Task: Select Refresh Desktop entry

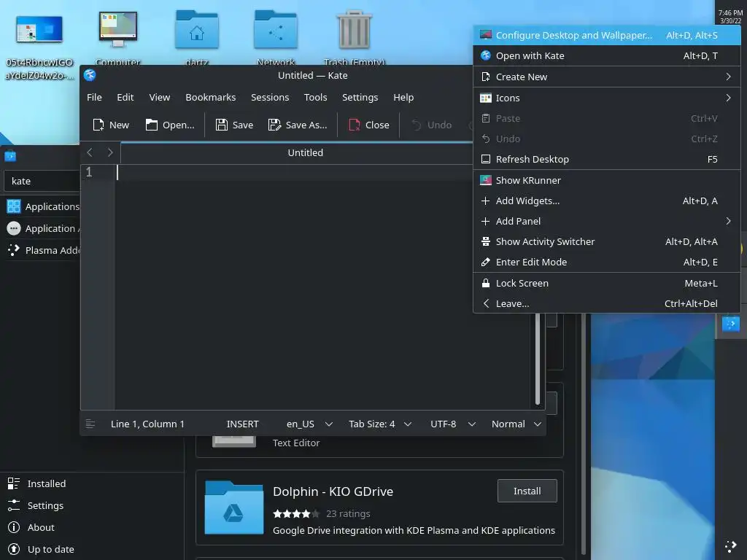Action: (x=606, y=159)
